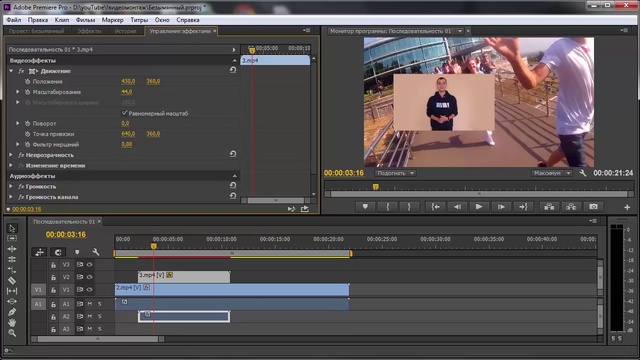Viewport: 640px width, 360px height.
Task: Step back one frame
Action: 457,207
